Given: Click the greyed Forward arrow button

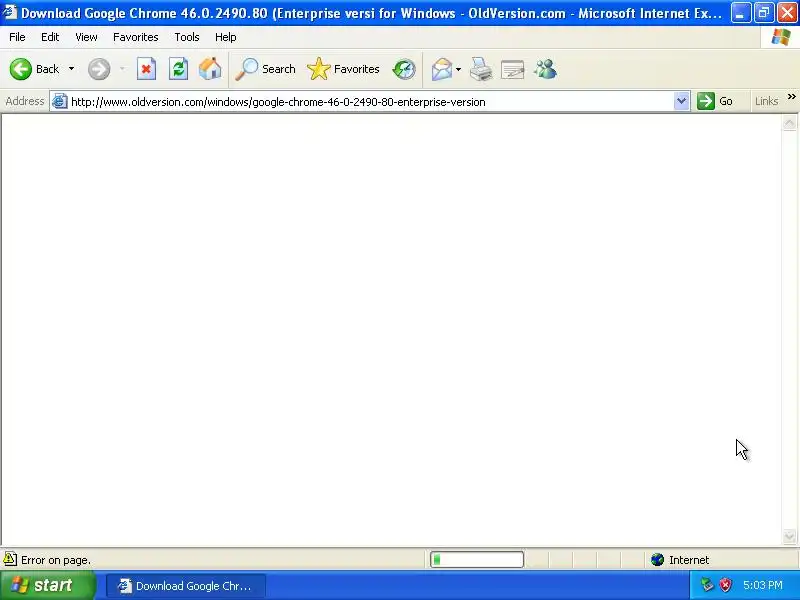Looking at the screenshot, I should point(99,69).
